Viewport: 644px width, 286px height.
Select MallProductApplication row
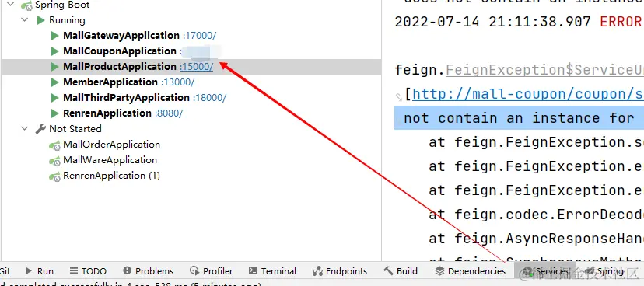191,67
